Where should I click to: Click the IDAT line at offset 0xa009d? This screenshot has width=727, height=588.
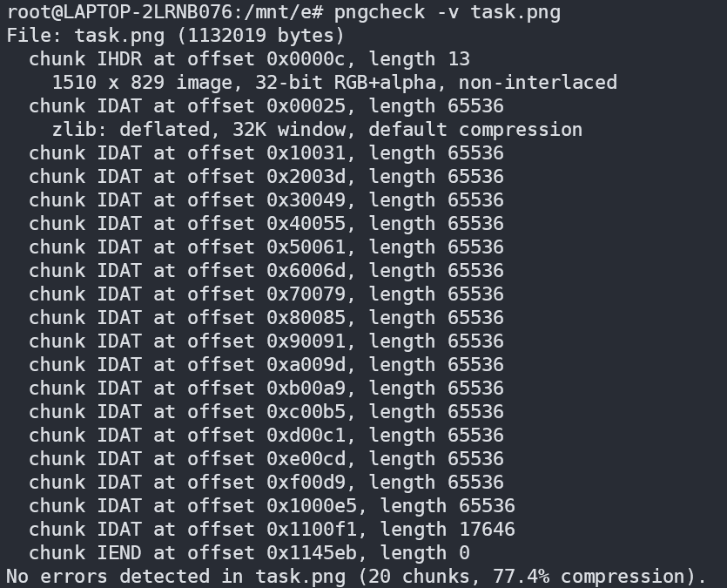pos(266,365)
